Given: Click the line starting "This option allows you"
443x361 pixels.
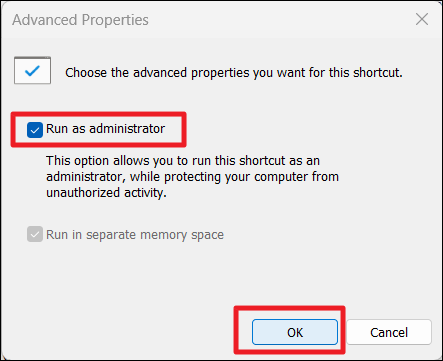Looking at the screenshot, I should point(183,161).
